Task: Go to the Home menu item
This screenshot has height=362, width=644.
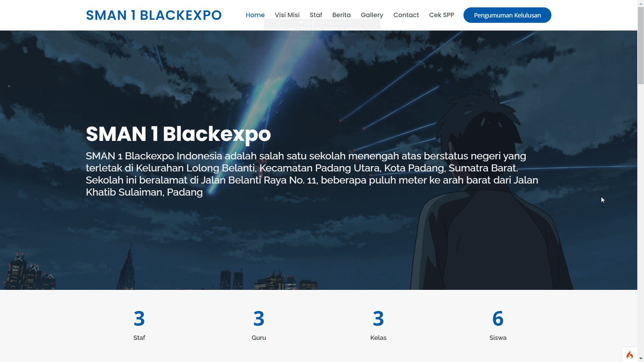Action: pos(255,15)
